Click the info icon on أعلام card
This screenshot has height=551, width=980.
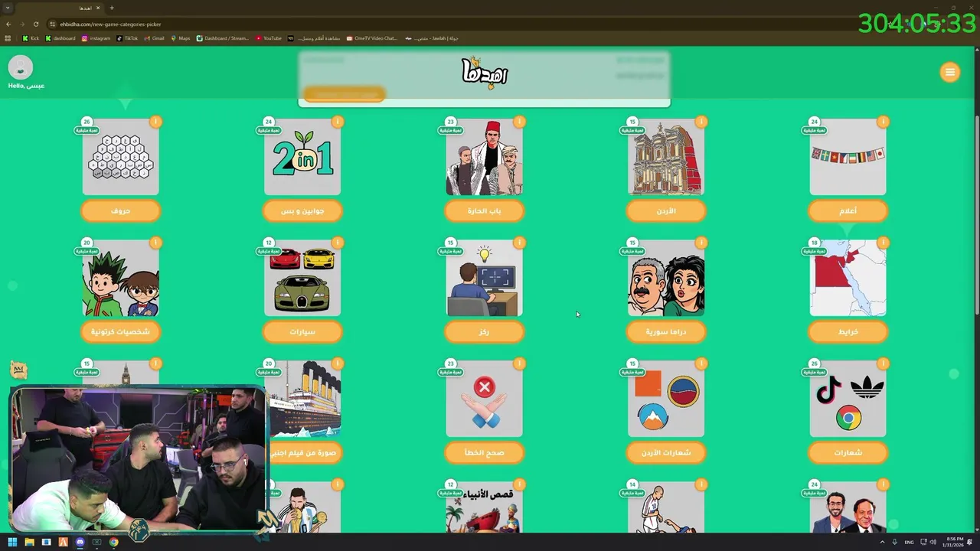pyautogui.click(x=883, y=122)
